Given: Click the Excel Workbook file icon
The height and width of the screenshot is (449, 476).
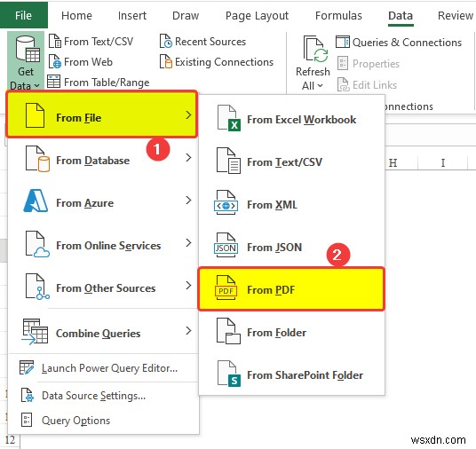Looking at the screenshot, I should click(x=228, y=118).
